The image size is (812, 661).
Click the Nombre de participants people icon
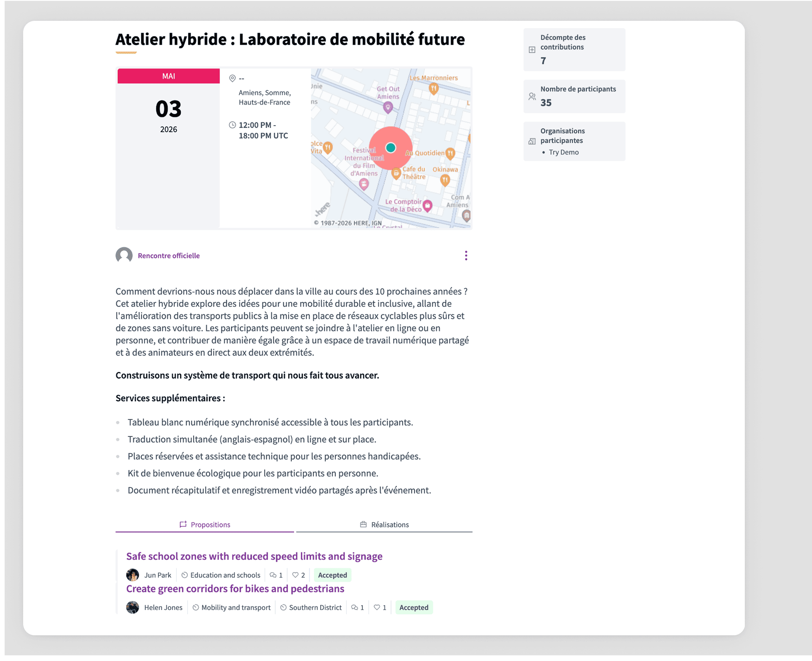(x=532, y=97)
